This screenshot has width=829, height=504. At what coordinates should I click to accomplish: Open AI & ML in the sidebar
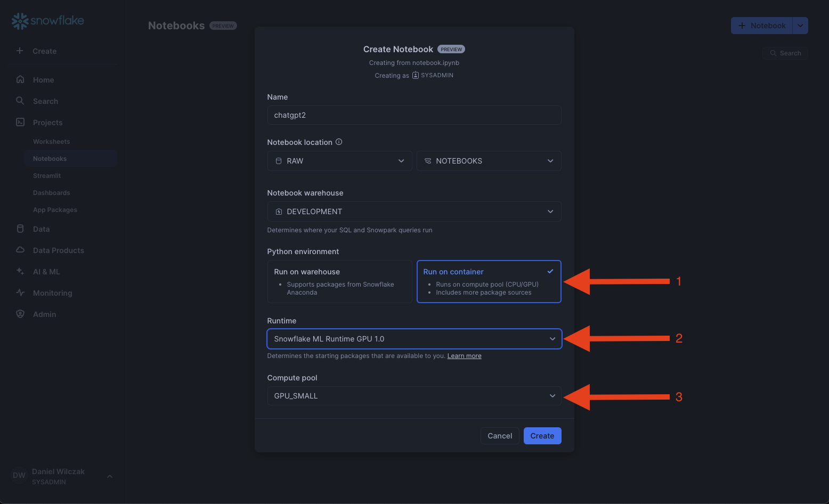coord(46,272)
